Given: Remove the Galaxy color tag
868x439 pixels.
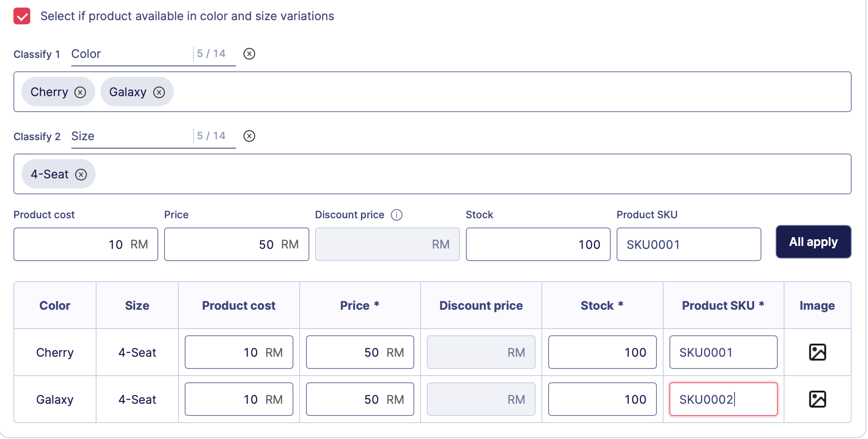Looking at the screenshot, I should click(x=159, y=92).
